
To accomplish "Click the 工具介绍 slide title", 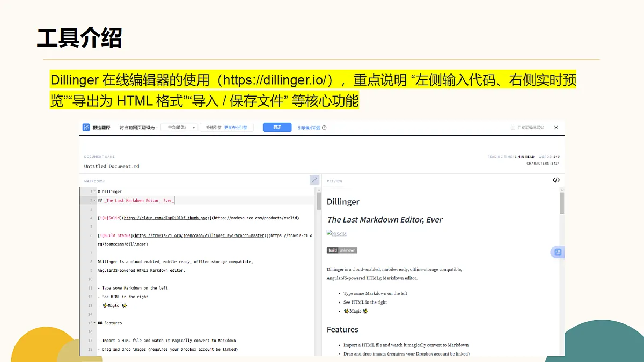I will [x=80, y=38].
